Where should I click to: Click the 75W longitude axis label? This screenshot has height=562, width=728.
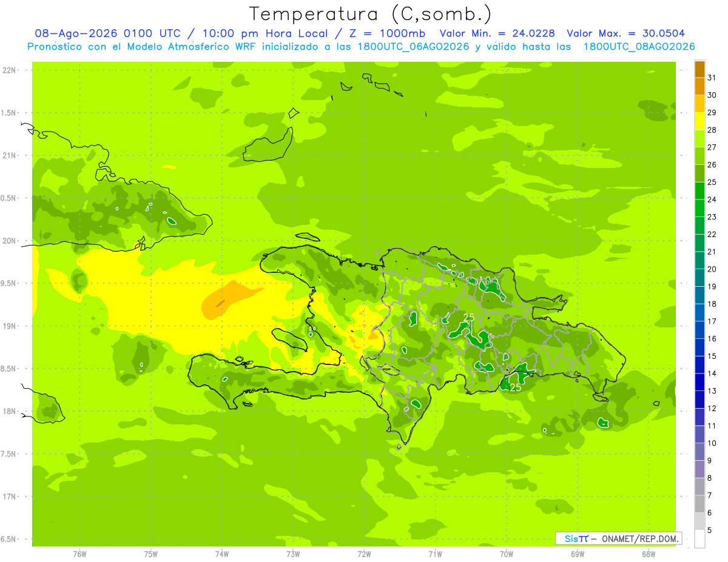click(151, 553)
